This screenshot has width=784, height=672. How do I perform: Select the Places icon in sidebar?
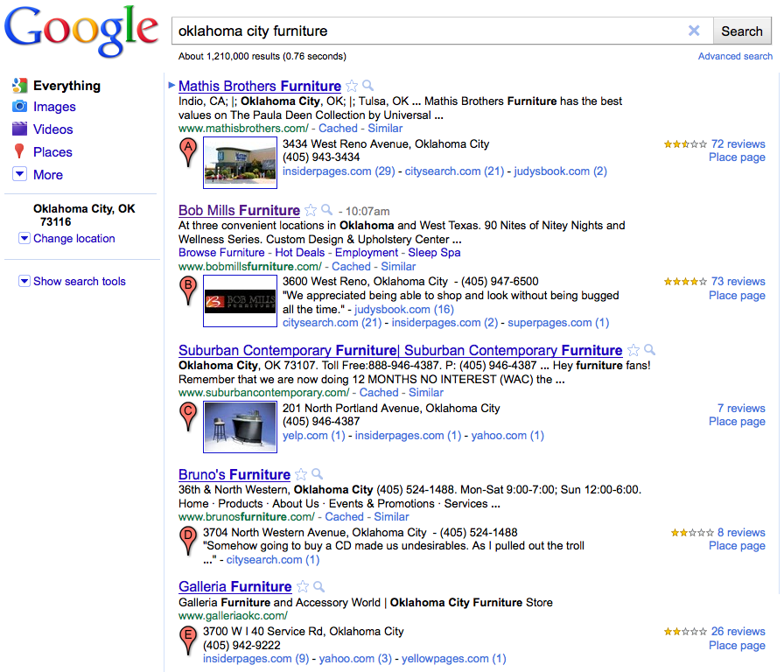pos(19,152)
